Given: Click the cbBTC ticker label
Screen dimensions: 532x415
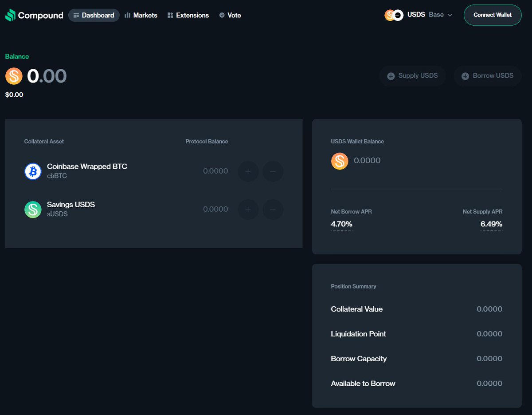Looking at the screenshot, I should point(57,176).
